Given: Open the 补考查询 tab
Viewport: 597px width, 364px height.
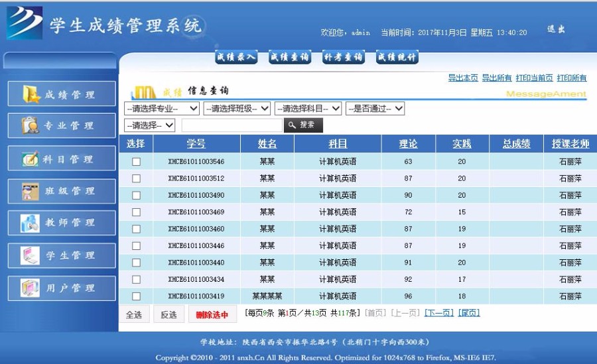Looking at the screenshot, I should coord(344,57).
